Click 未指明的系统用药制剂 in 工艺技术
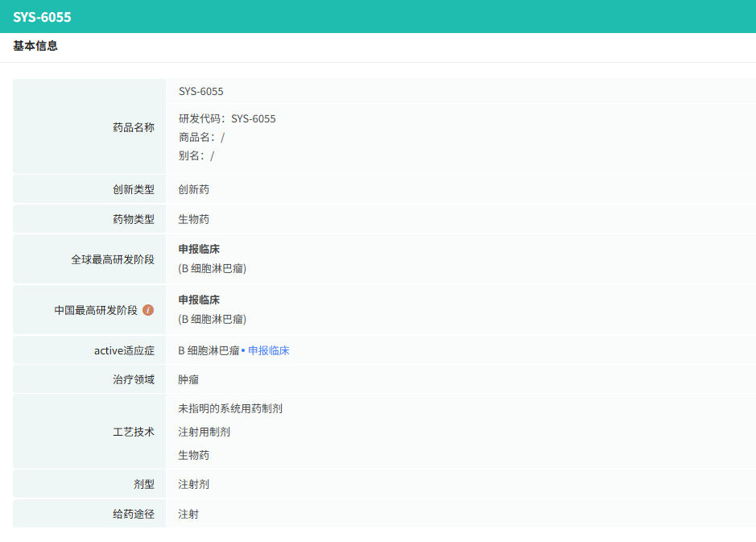This screenshot has width=756, height=542. point(230,408)
